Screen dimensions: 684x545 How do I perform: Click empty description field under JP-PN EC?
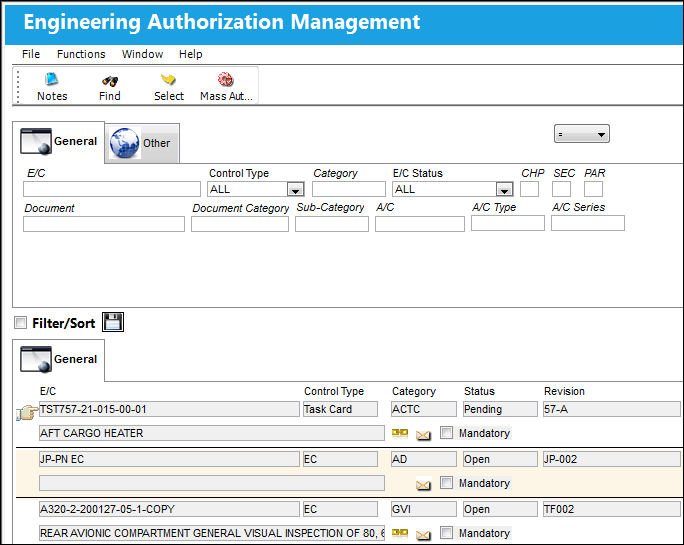coord(212,483)
